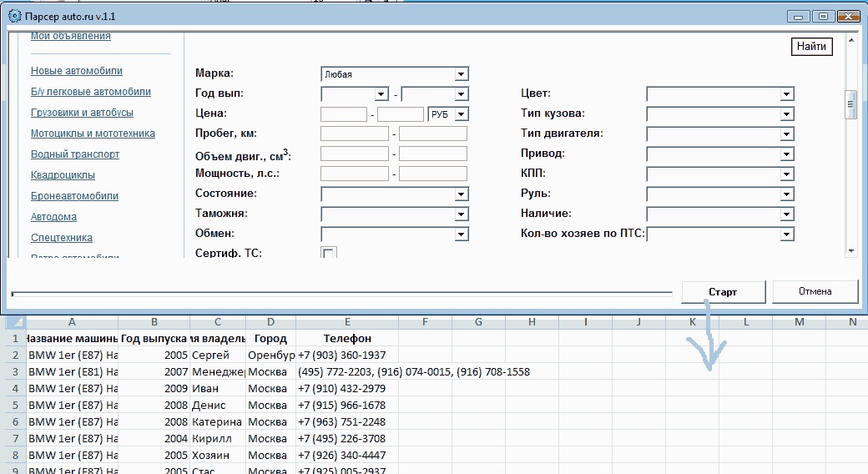The image size is (868, 474).
Task: Click the Мощность minimum input field
Action: click(354, 174)
